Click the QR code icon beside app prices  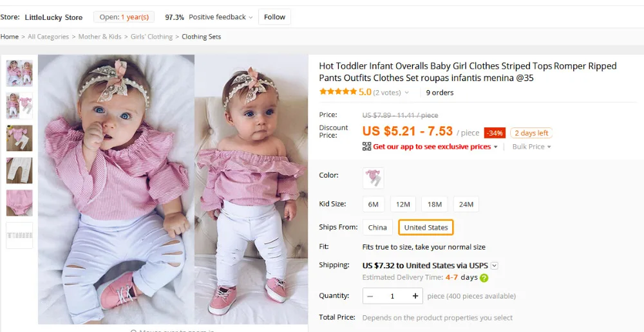coord(367,147)
